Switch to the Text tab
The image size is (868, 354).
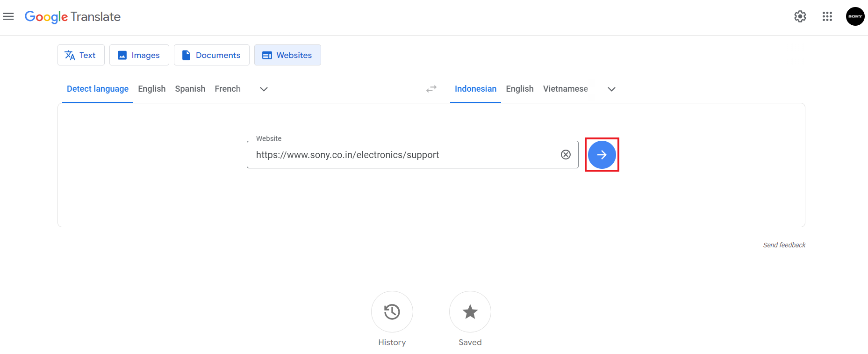[81, 55]
